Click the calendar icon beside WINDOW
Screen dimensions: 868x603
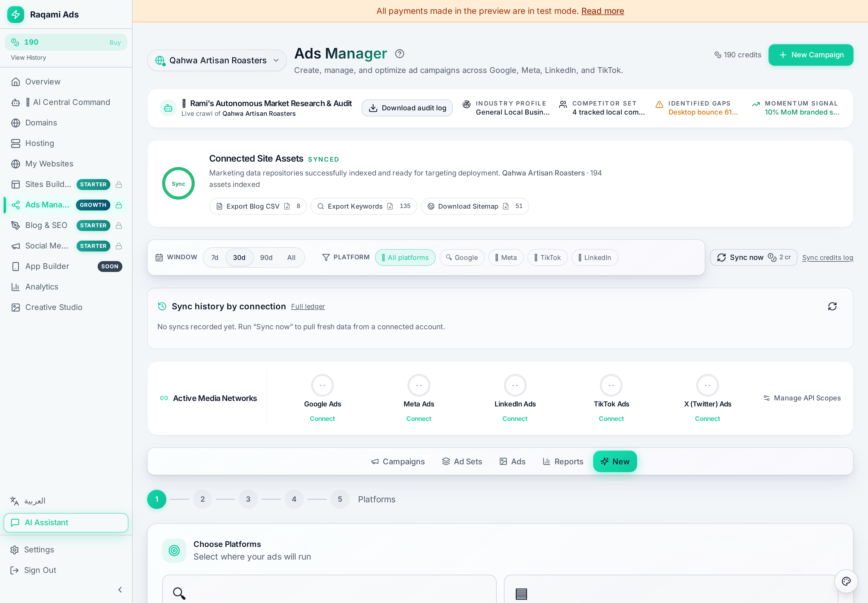pyautogui.click(x=159, y=257)
